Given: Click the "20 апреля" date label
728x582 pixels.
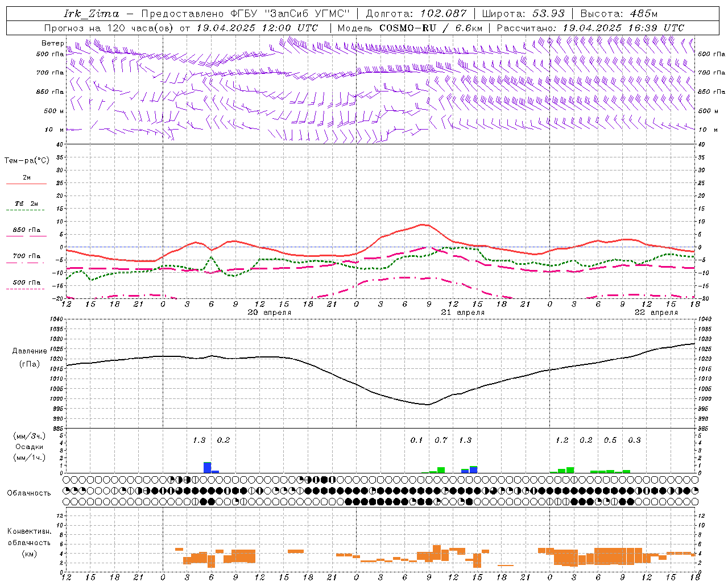Looking at the screenshot, I should (269, 313).
